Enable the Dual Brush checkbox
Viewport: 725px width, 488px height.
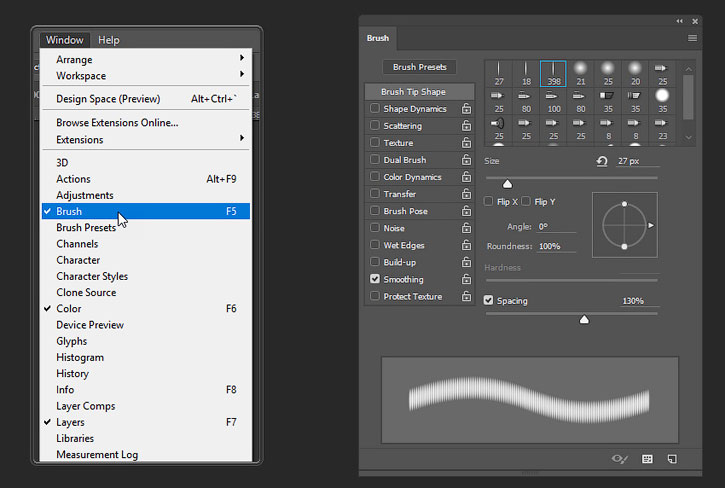[375, 160]
